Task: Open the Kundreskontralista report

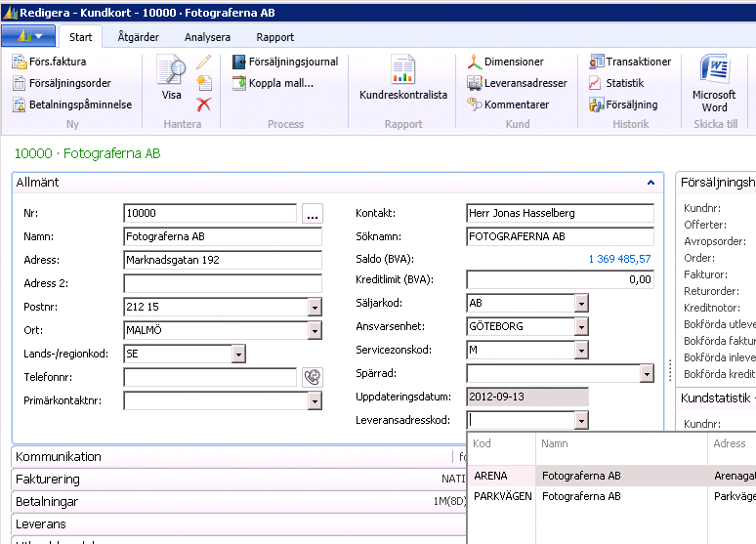Action: click(x=403, y=78)
